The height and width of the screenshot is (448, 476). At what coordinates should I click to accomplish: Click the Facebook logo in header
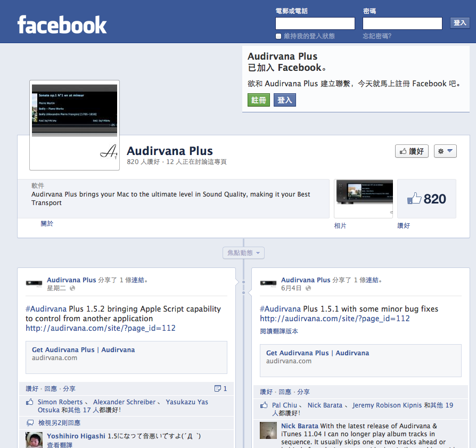(x=62, y=25)
